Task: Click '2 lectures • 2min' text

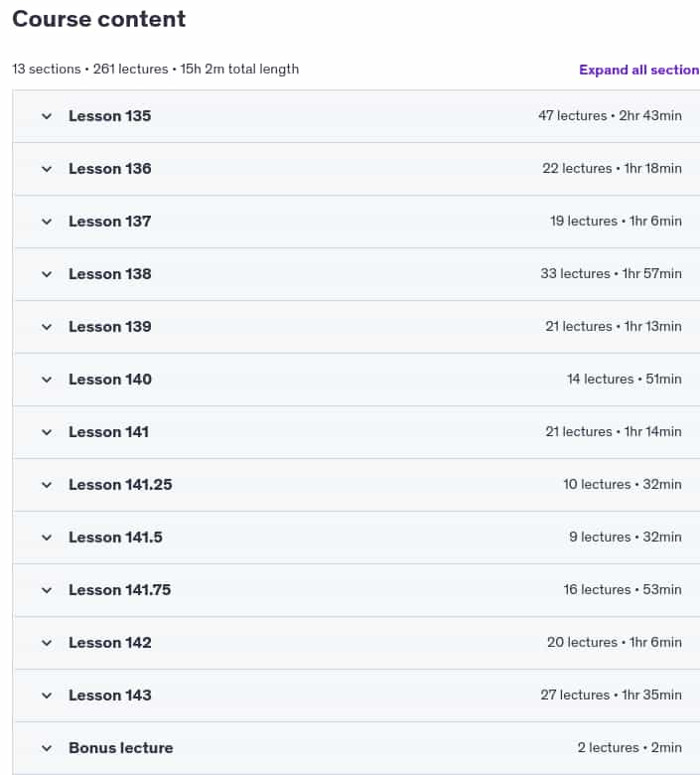Action: (630, 748)
